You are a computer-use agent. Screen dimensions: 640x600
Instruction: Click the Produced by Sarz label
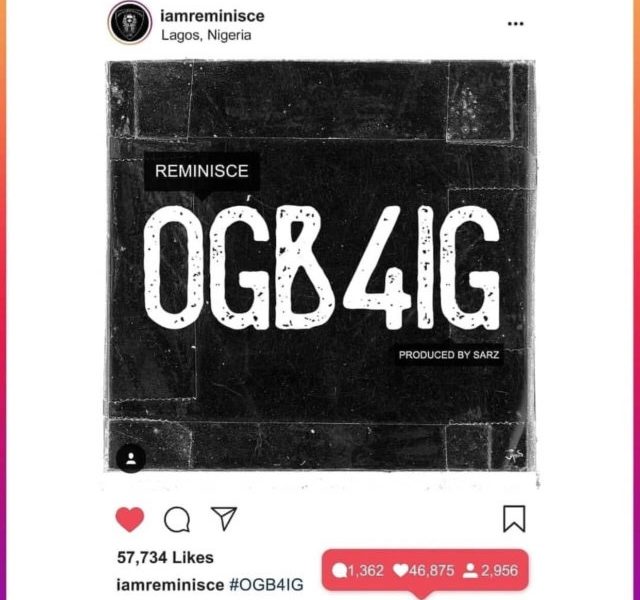(449, 355)
